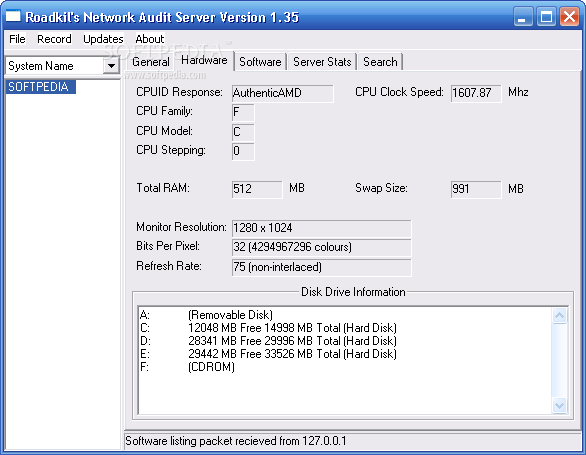This screenshot has width=586, height=455.
Task: Click the CPU Stepping field
Action: (243, 151)
